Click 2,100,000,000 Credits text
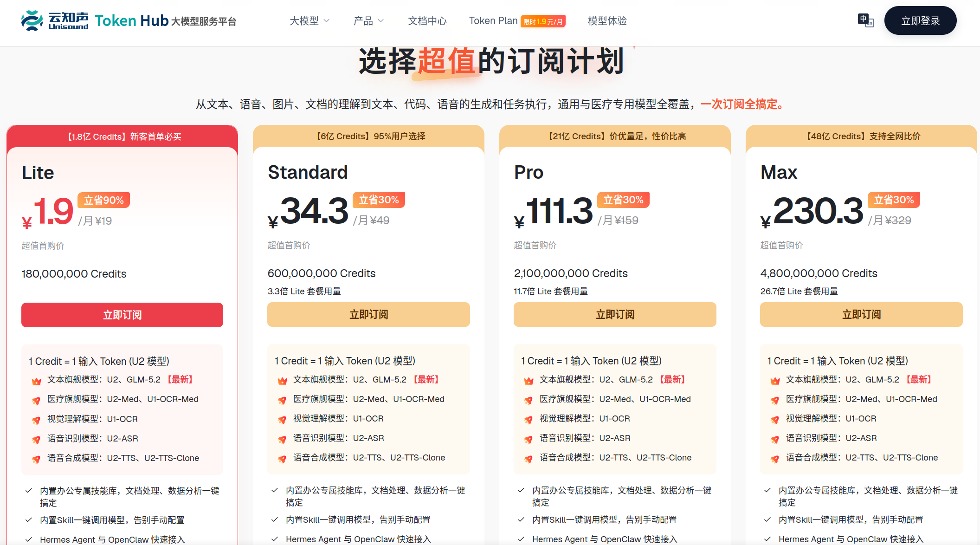This screenshot has height=545, width=980. click(x=571, y=273)
